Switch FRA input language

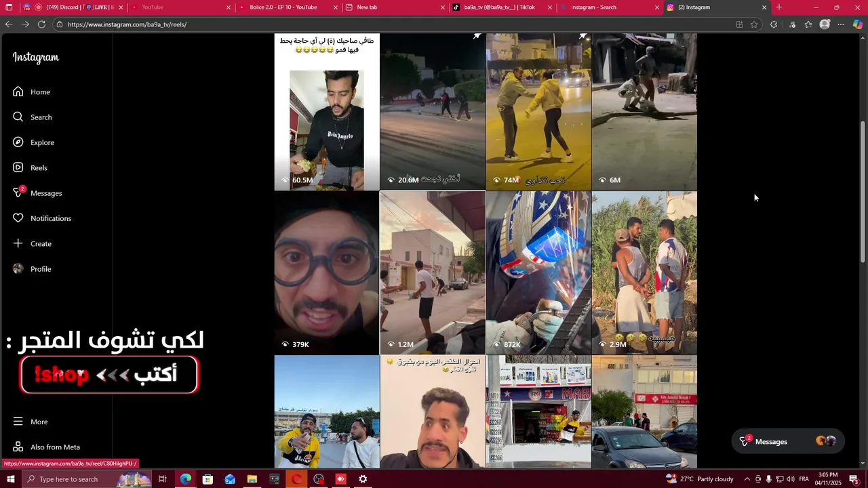804,479
